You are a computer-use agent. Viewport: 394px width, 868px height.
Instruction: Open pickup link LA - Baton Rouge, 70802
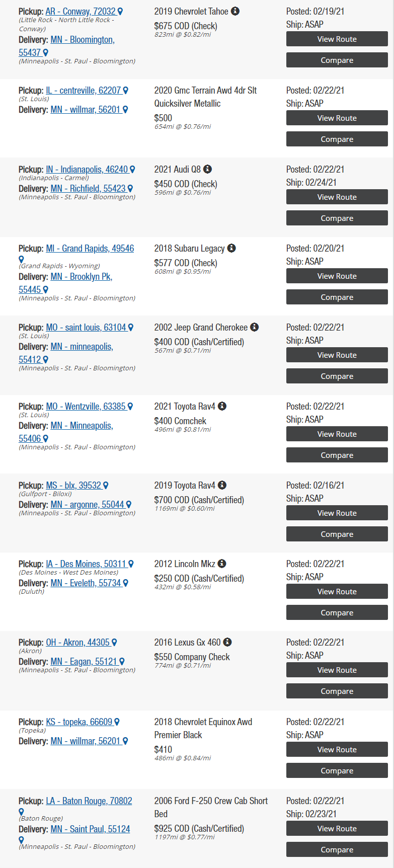[89, 801]
